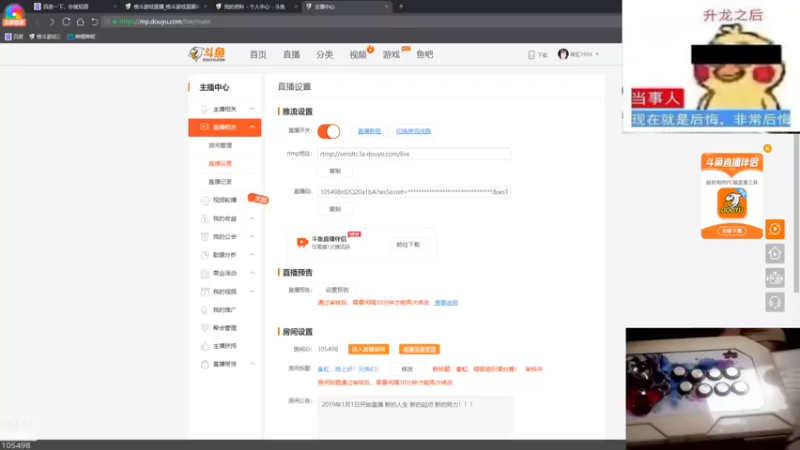Click the 主播扶持 thumbs-up icon
Screen dimensions: 800x450
[x=205, y=346]
